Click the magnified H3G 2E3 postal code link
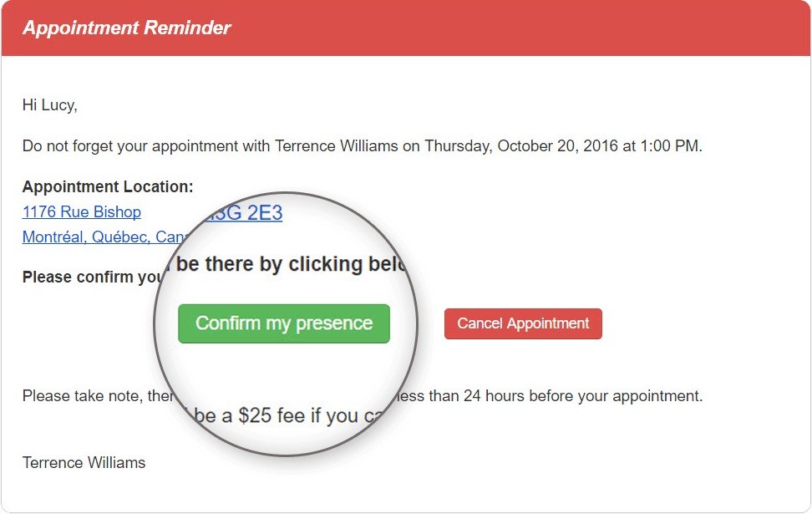 click(243, 213)
